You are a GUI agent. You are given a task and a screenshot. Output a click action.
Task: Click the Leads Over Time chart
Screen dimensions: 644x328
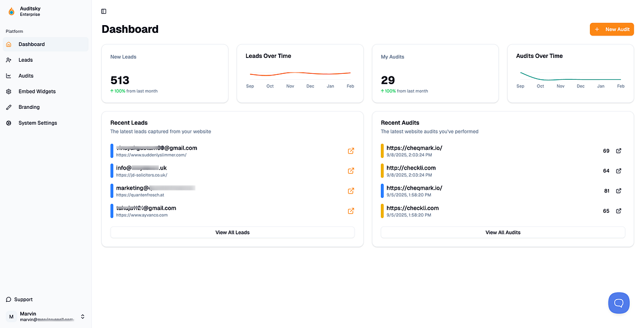pos(300,74)
